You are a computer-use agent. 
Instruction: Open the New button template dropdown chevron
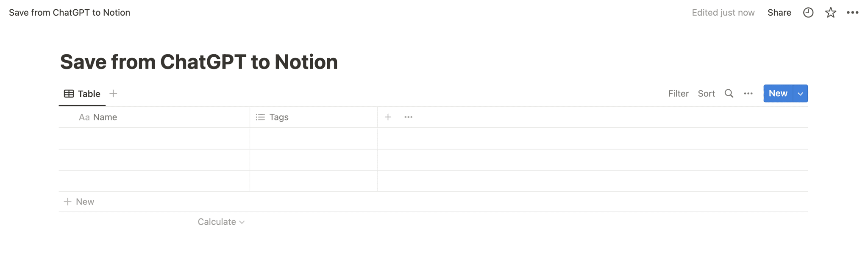pyautogui.click(x=800, y=93)
